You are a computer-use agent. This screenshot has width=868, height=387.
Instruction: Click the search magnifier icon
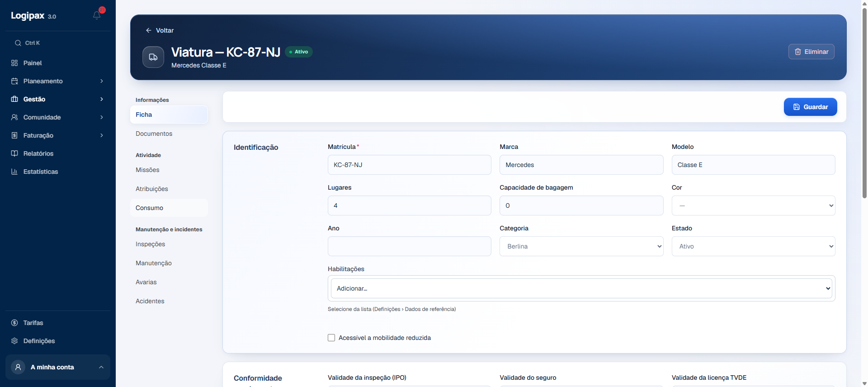click(x=18, y=43)
